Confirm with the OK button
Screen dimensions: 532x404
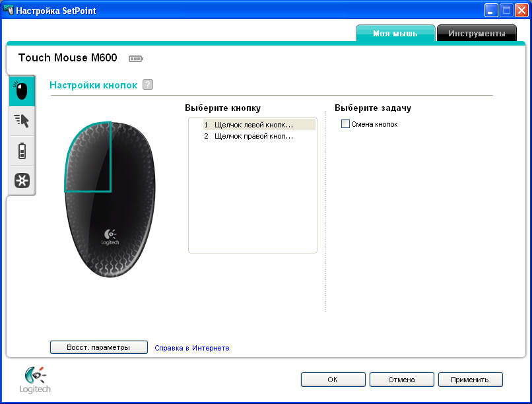[x=333, y=380]
